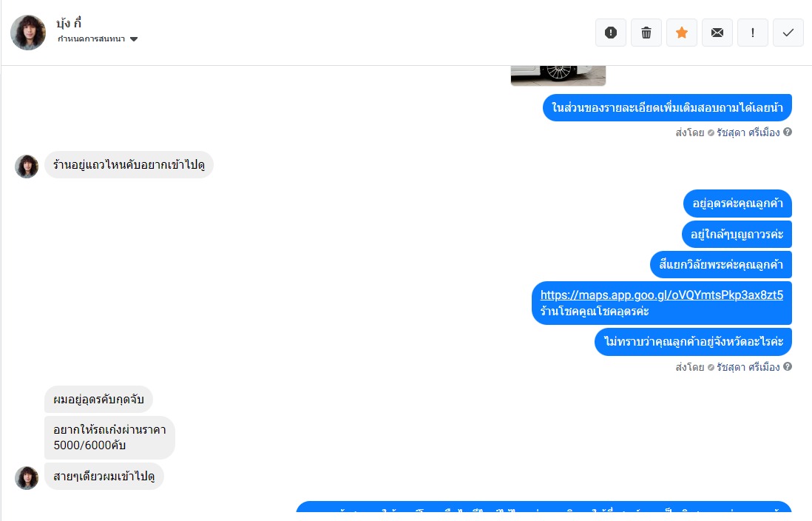Click the สี่แยกวิลัยพระค่ะคุณลูกค้า sent message
Image resolution: width=812 pixels, height=521 pixels.
click(x=721, y=264)
